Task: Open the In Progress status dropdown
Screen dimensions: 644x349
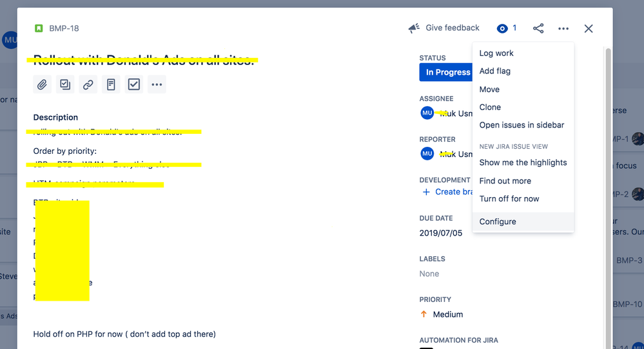Action: [x=446, y=72]
